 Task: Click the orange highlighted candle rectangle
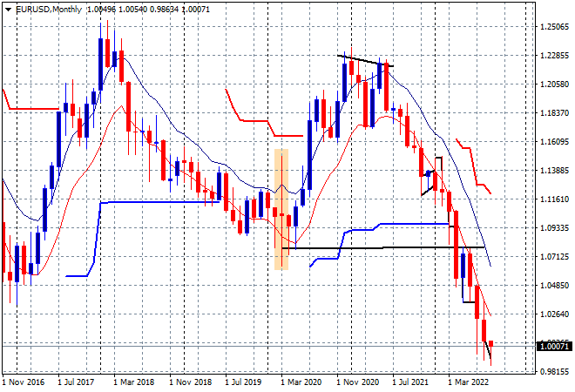[281, 209]
